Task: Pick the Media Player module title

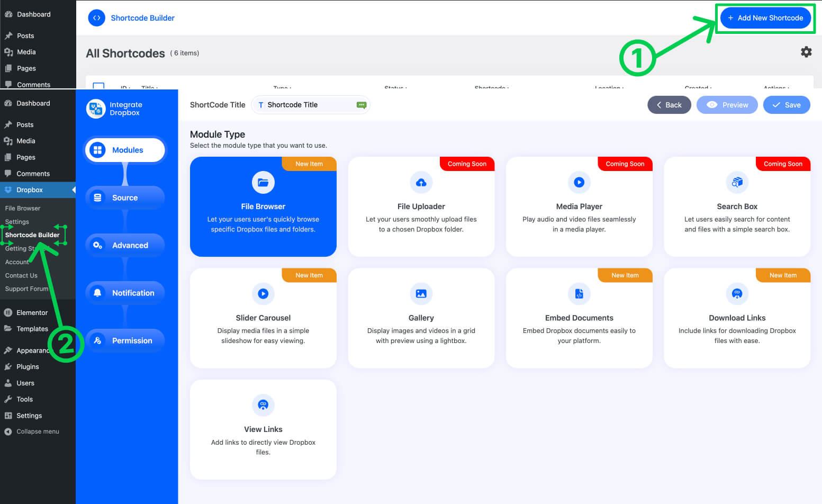Action: point(579,206)
